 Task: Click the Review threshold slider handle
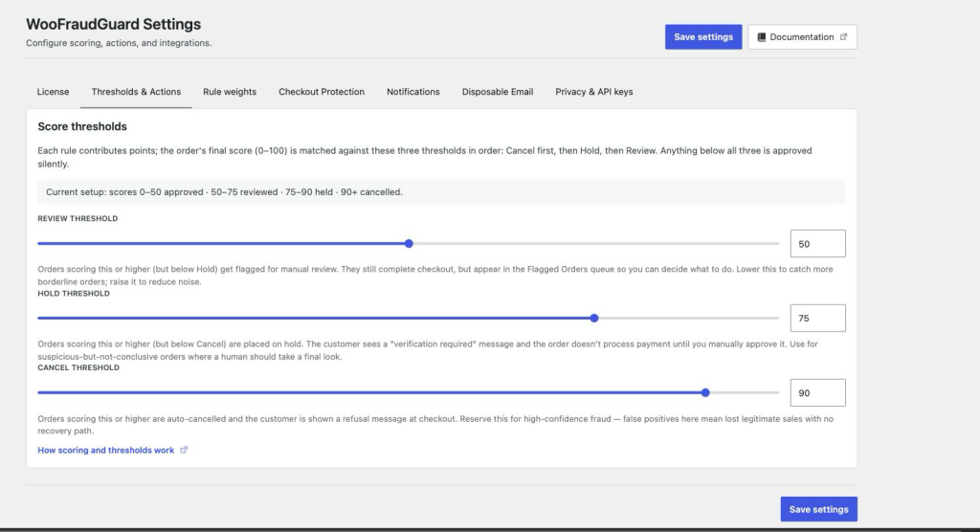(409, 243)
